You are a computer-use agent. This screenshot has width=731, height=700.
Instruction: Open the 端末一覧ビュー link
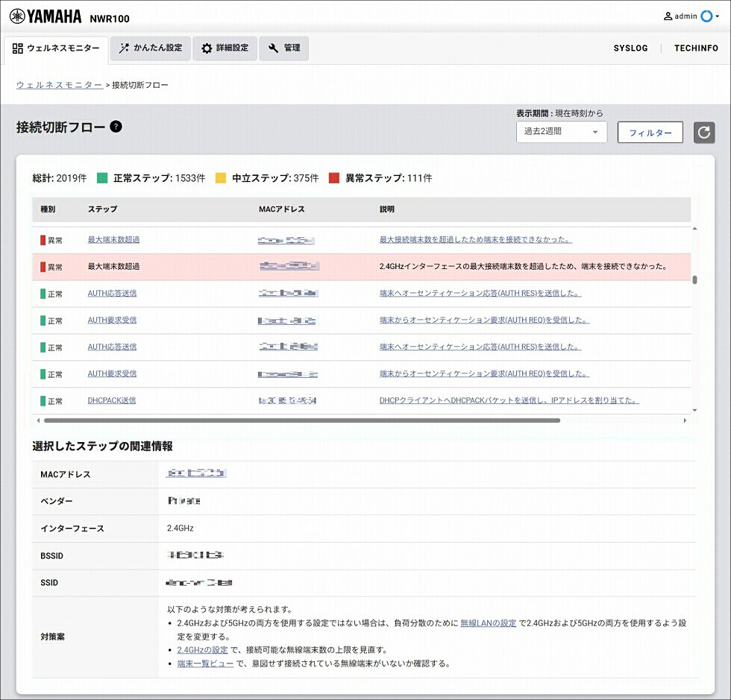click(x=205, y=663)
